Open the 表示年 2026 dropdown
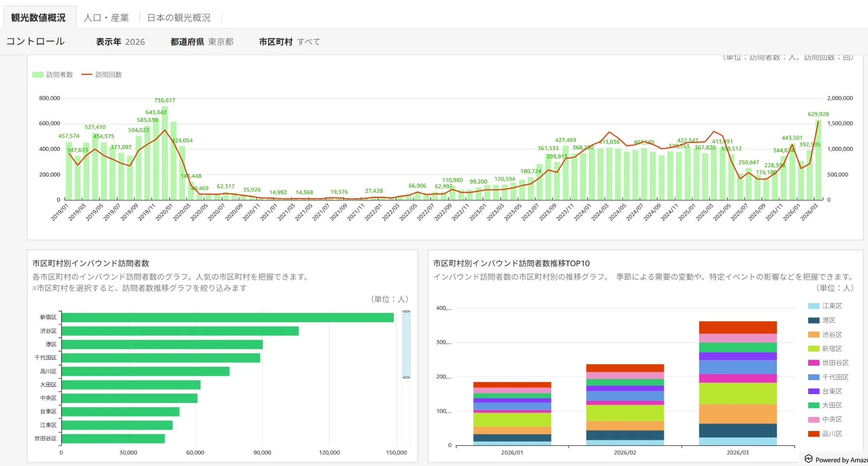The width and height of the screenshot is (868, 466). click(121, 42)
